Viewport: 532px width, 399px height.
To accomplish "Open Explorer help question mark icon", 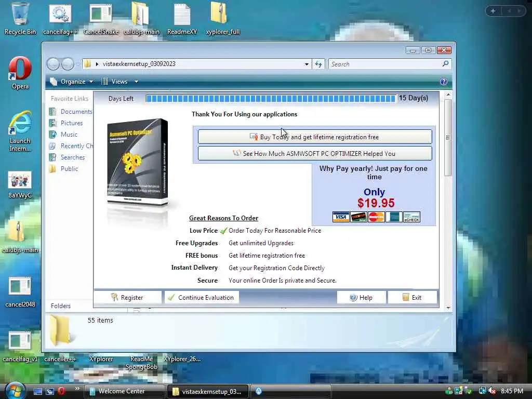I will [x=443, y=82].
